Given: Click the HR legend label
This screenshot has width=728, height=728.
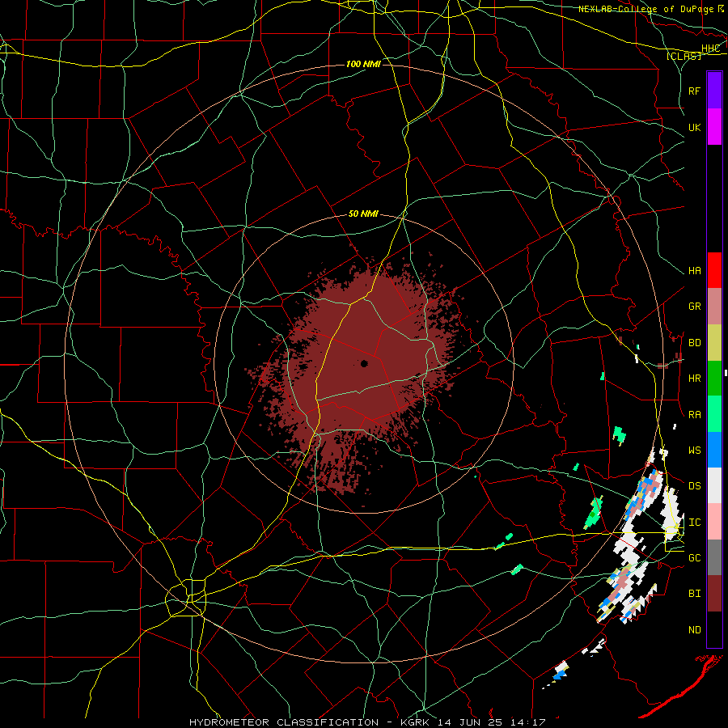Looking at the screenshot, I should (x=694, y=379).
